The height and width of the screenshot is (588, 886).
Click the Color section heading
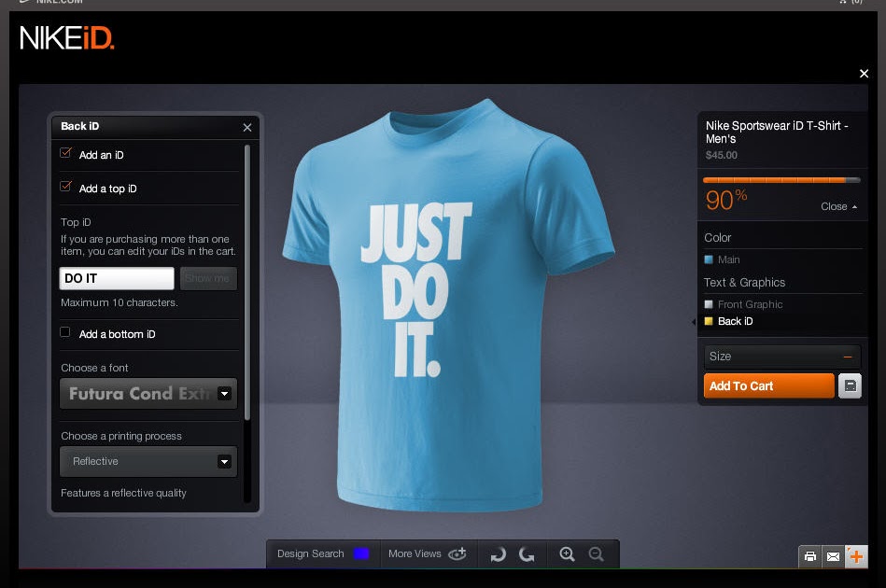click(718, 238)
